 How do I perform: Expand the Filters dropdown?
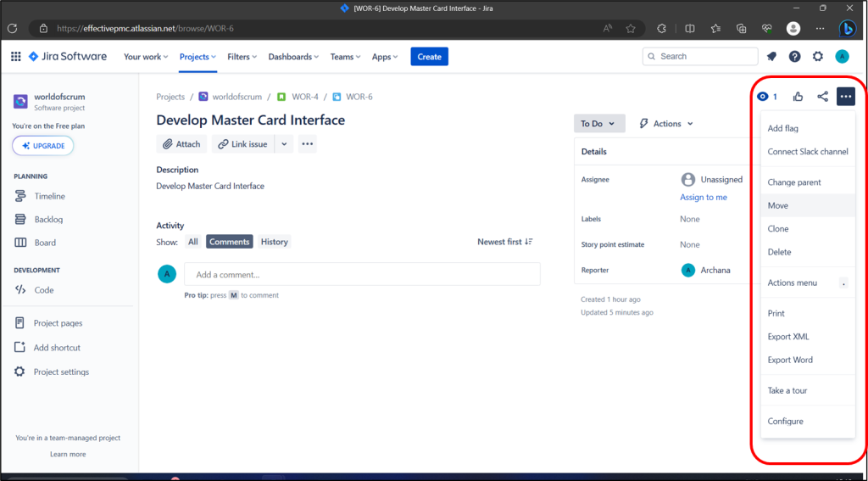(x=242, y=57)
